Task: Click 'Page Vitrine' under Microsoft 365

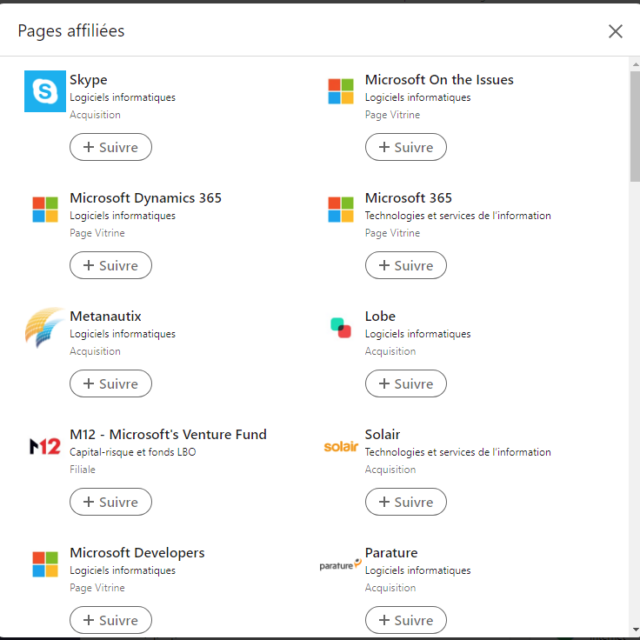Action: 392,233
